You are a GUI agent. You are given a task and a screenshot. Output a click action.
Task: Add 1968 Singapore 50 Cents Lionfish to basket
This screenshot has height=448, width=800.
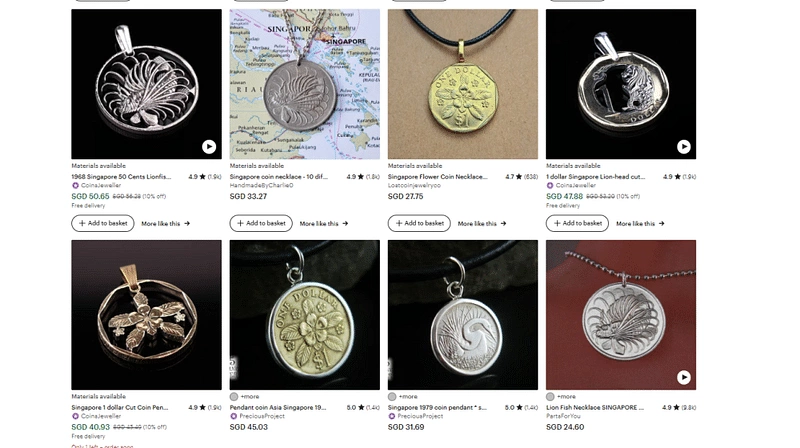[103, 223]
